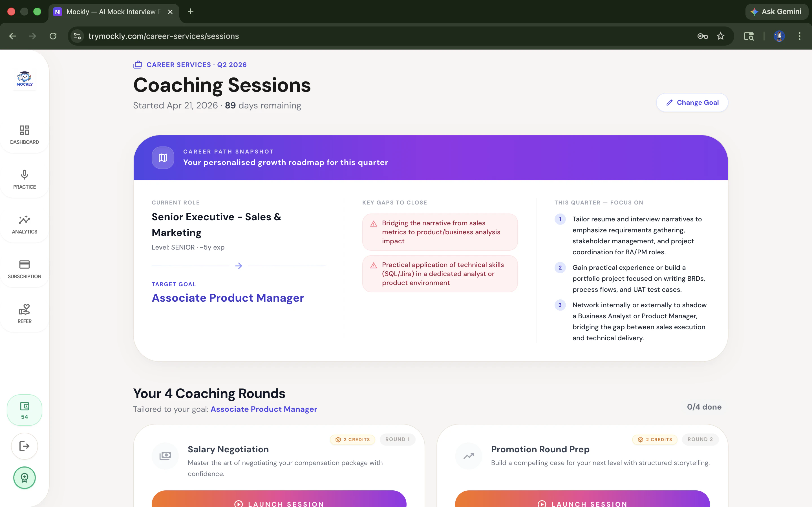
Task: Open the Subscription card section
Action: (25, 269)
